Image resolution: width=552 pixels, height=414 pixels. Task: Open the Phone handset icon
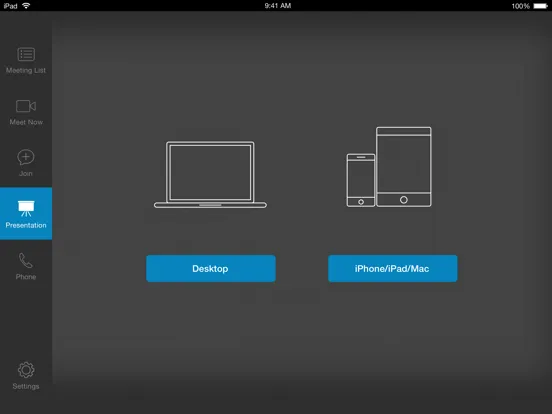pyautogui.click(x=26, y=261)
